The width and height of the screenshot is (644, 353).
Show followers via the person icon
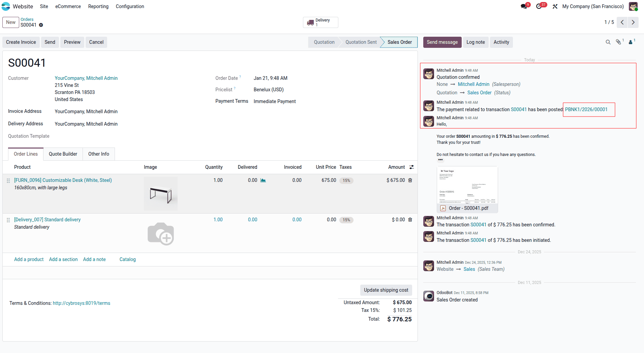[631, 42]
